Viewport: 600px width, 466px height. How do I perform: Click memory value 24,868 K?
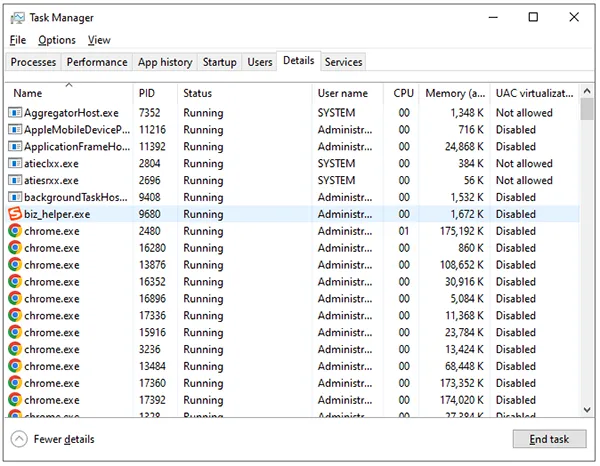coord(464,147)
